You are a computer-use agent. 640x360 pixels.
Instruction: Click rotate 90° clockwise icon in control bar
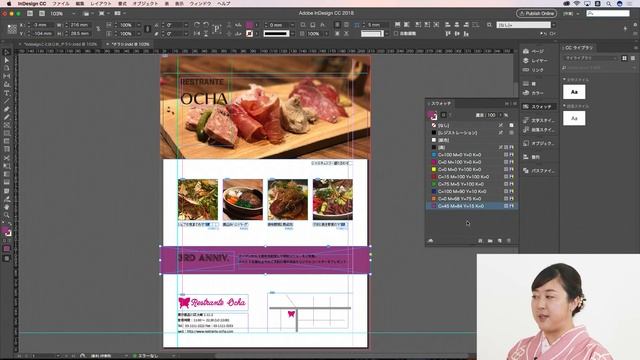point(197,25)
